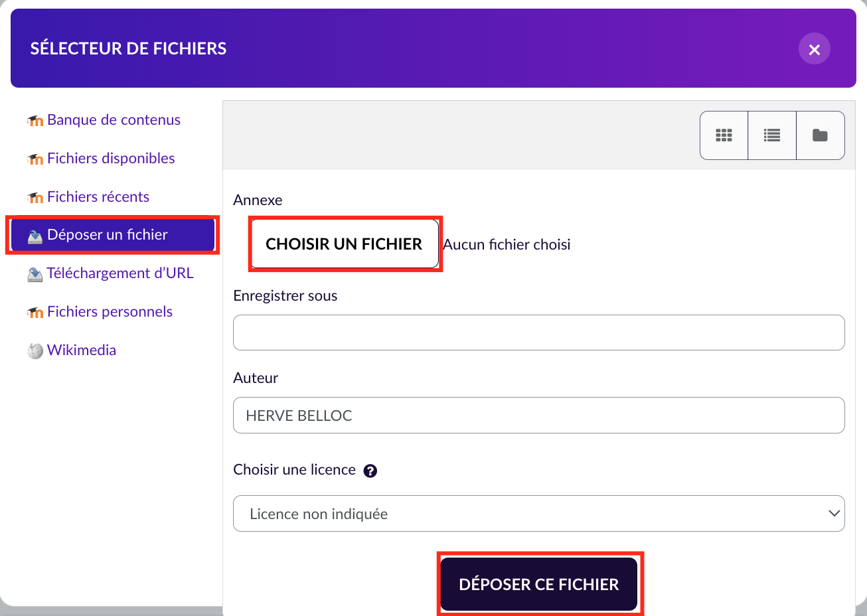Select Déposer un fichier repository
This screenshot has height=616, width=867.
(x=108, y=235)
